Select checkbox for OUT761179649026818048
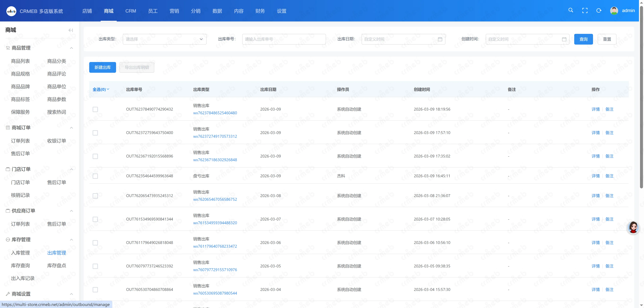Viewport: 644px width, 308px height. (x=95, y=243)
